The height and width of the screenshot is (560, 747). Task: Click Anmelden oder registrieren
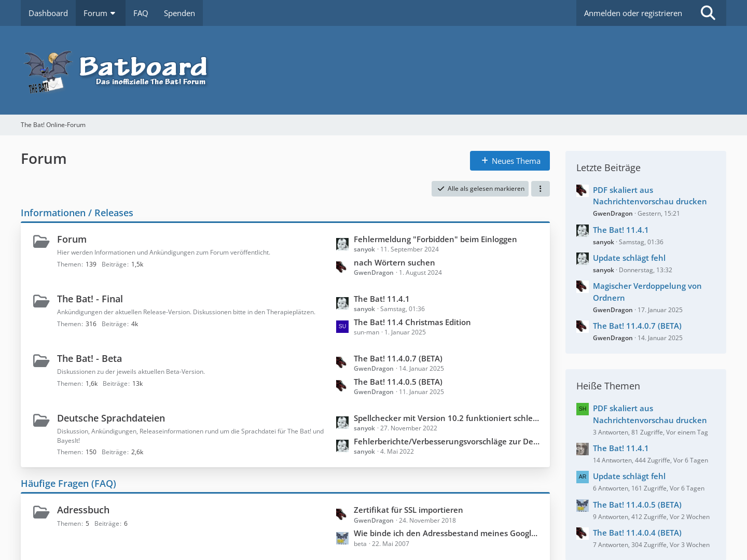[x=633, y=13]
